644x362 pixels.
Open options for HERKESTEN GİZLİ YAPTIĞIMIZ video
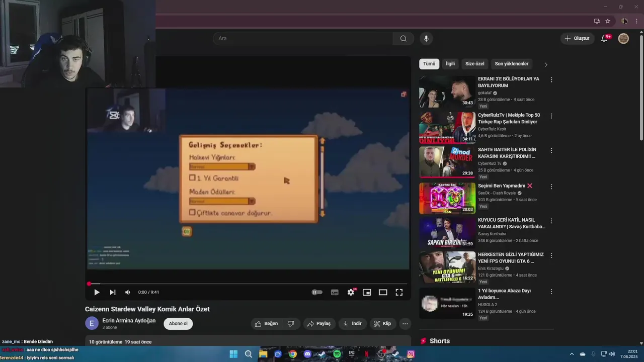tap(551, 255)
